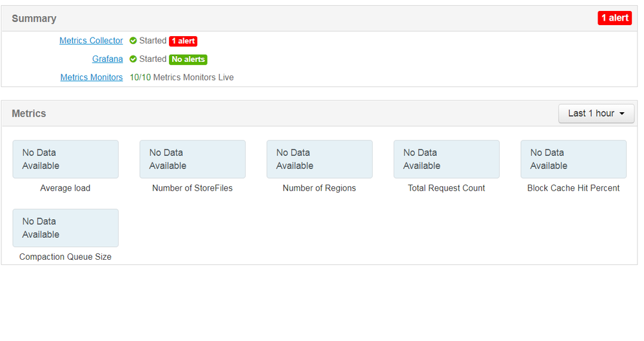
Task: Click the Total Request Count label
Action: point(446,188)
